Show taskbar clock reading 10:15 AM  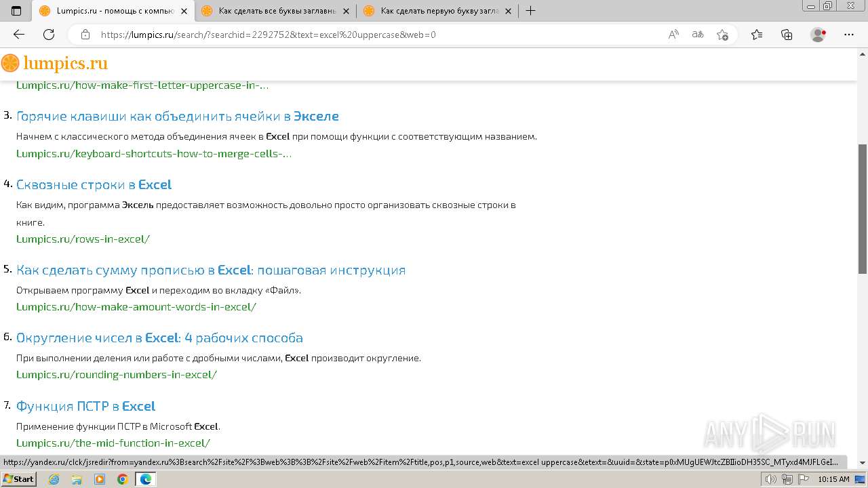click(x=833, y=479)
